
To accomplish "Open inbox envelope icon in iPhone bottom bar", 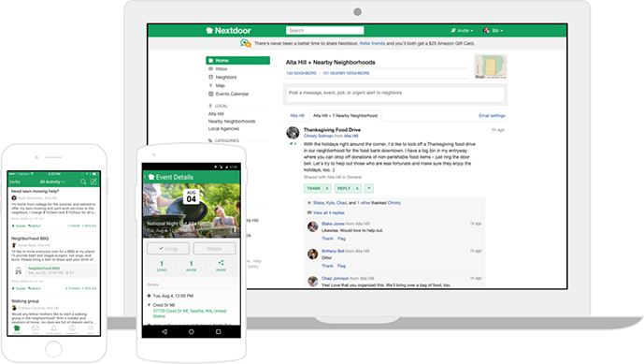I will click(36, 328).
